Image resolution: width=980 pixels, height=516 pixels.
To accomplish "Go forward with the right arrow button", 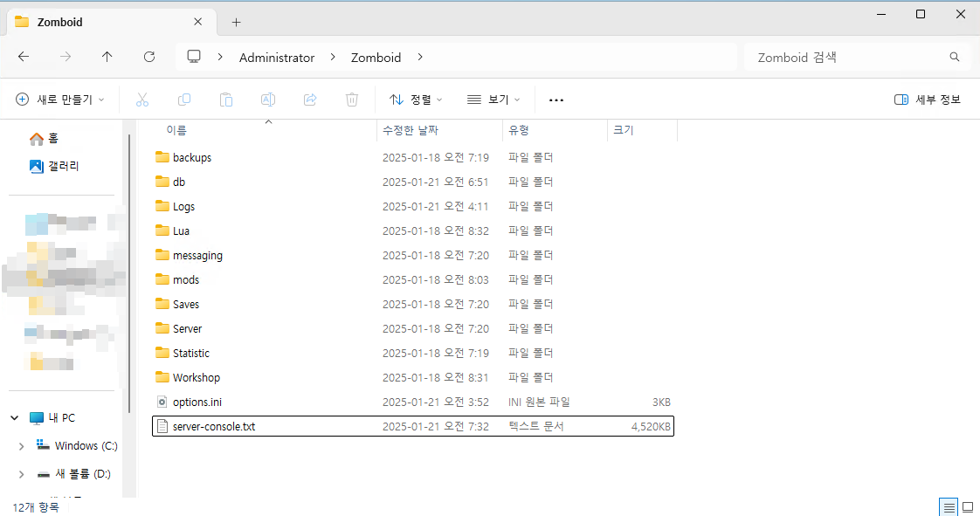I will pyautogui.click(x=65, y=57).
